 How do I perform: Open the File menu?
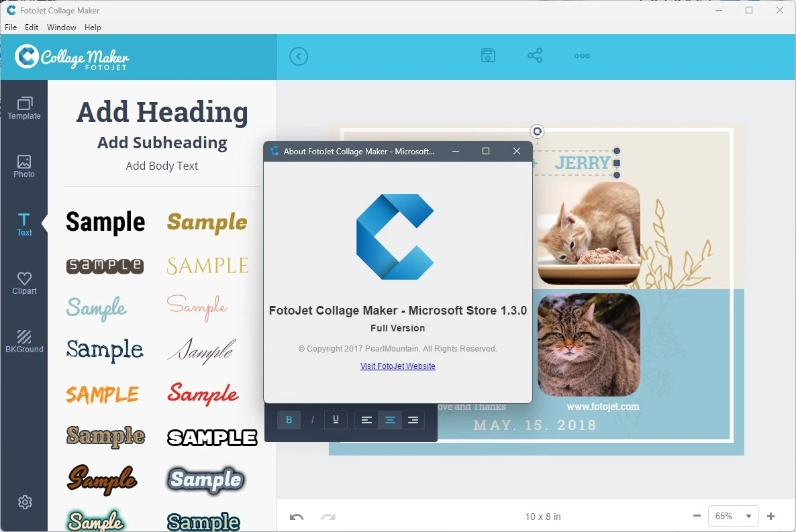tap(11, 28)
